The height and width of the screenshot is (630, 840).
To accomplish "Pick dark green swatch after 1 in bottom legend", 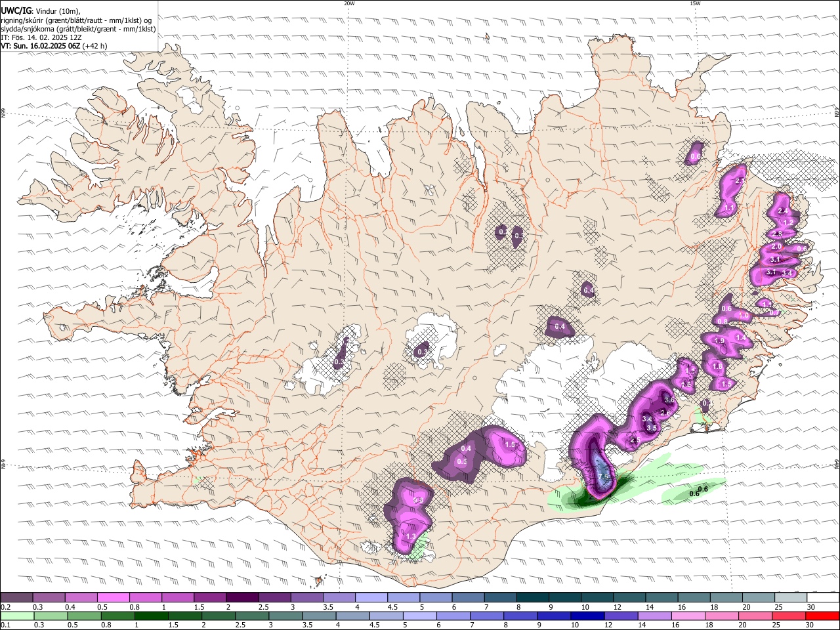I will (151, 616).
